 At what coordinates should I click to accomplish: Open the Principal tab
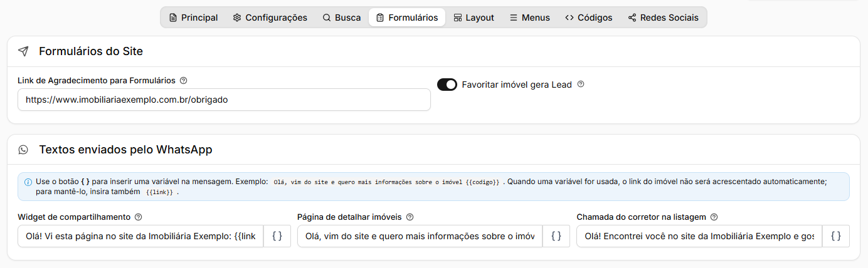point(194,18)
